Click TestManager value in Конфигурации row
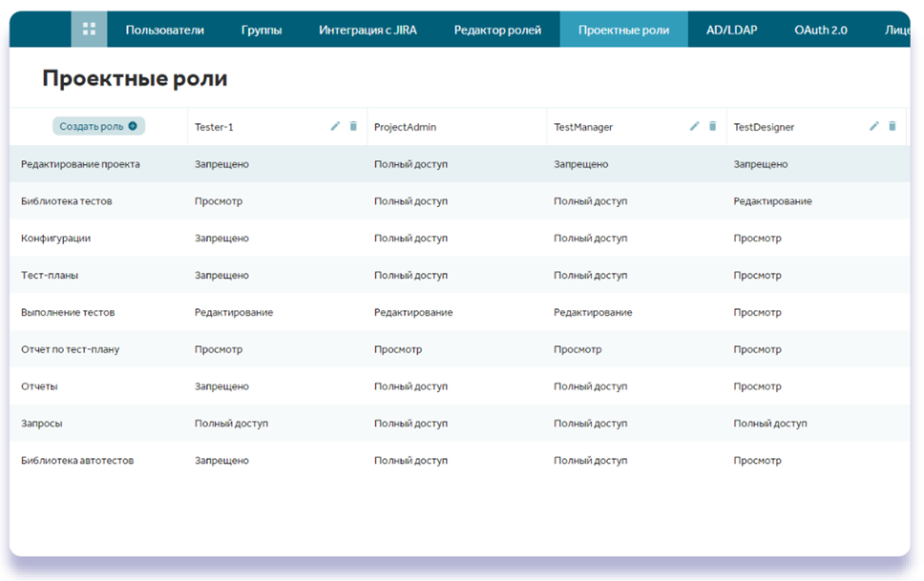Viewport: 924px width, 581px height. tap(591, 239)
